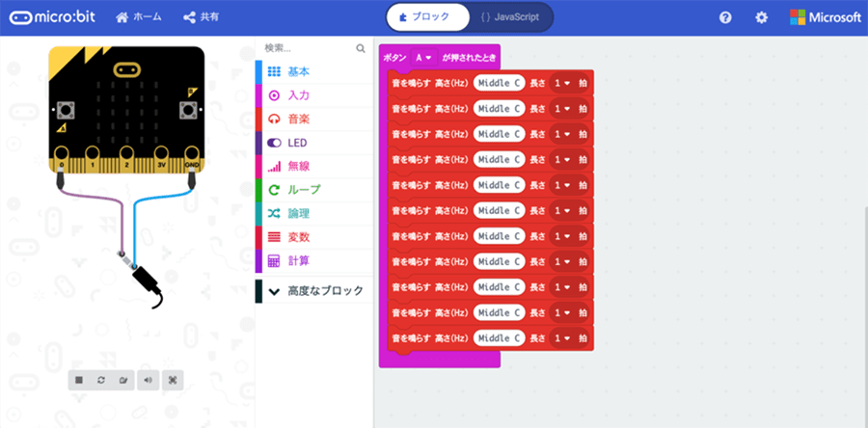868x428 pixels.
Task: Open beat length dropdown in fourth tone block
Action: pyautogui.click(x=563, y=159)
